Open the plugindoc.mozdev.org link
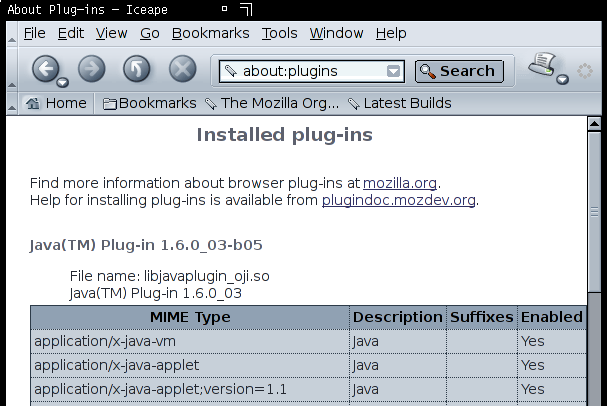 click(399, 200)
